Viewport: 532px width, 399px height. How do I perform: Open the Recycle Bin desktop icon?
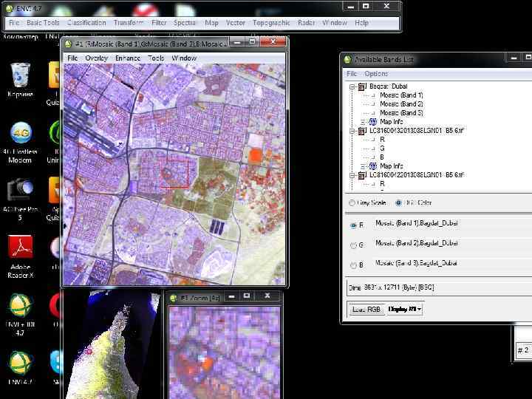coord(21,75)
